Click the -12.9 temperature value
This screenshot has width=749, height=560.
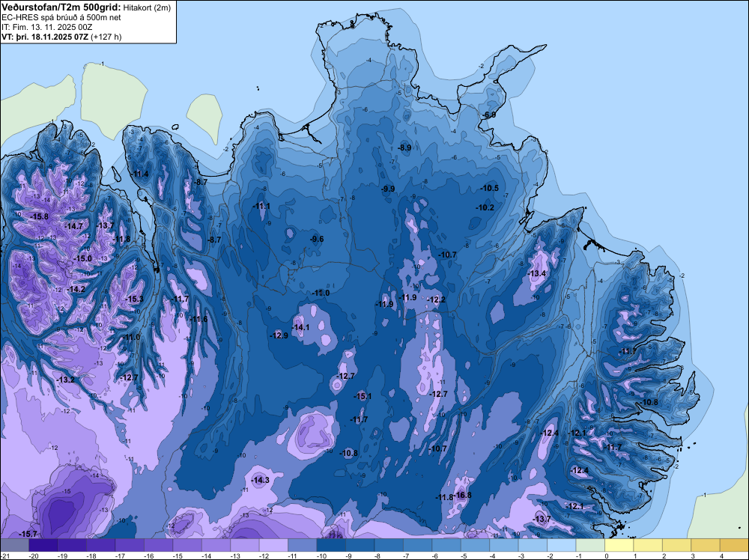279,335
